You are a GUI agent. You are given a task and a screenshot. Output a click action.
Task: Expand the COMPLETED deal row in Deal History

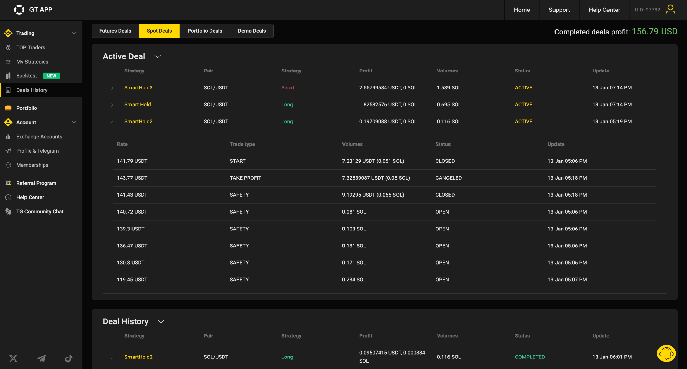(x=112, y=358)
